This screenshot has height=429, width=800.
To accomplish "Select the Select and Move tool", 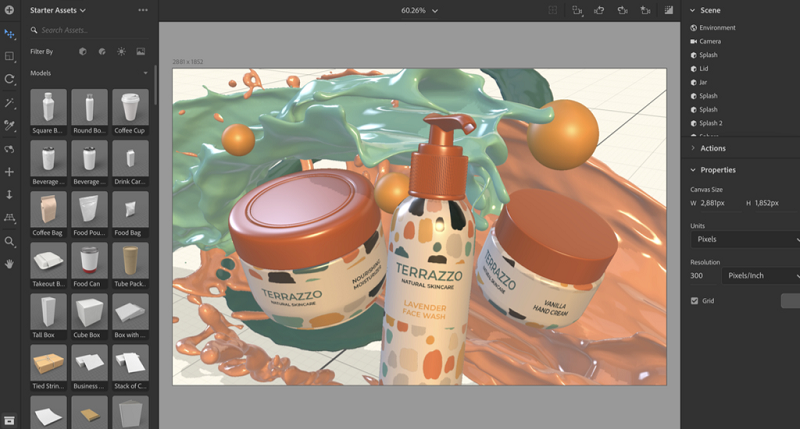I will (x=10, y=34).
